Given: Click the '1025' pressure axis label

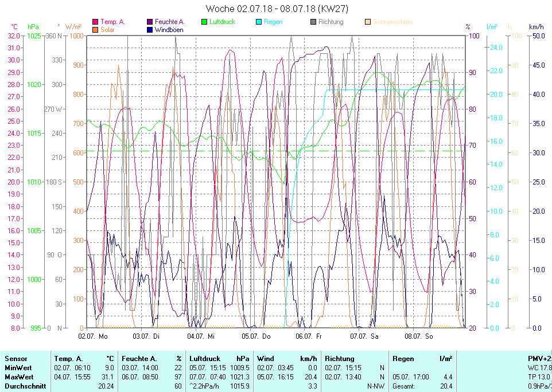Looking at the screenshot, I should (x=34, y=36).
